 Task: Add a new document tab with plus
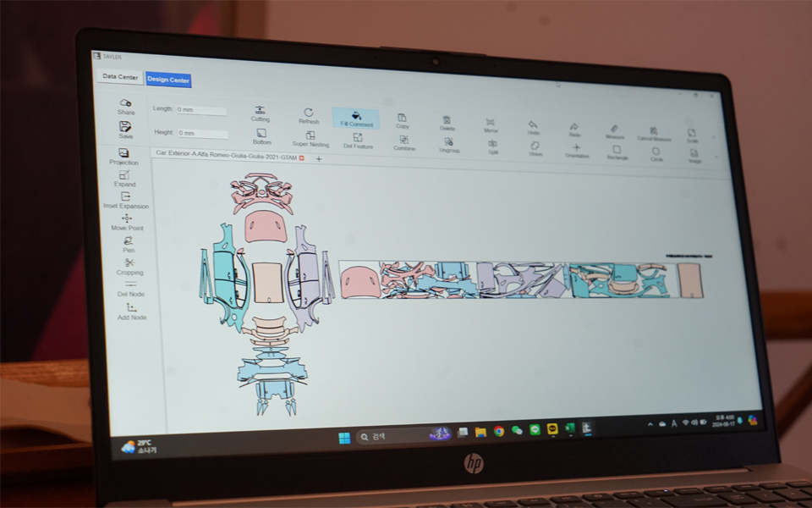pos(319,158)
